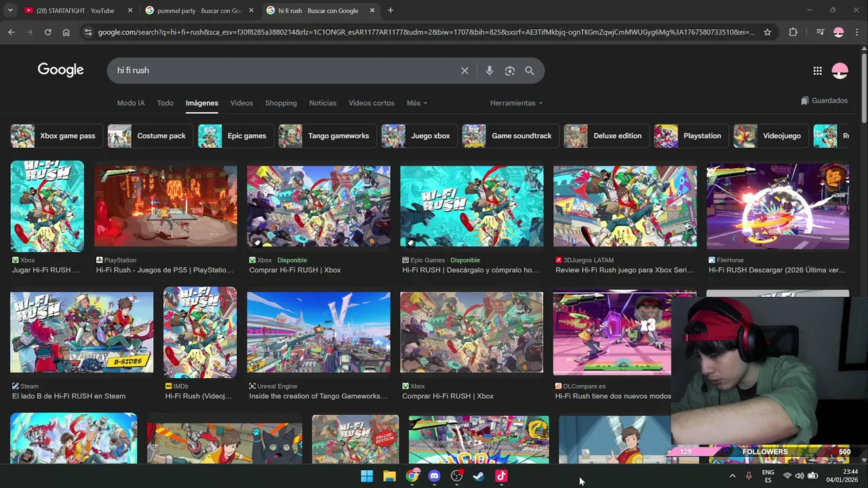Viewport: 868px width, 488px height.
Task: Clear the search box with X
Action: click(465, 70)
